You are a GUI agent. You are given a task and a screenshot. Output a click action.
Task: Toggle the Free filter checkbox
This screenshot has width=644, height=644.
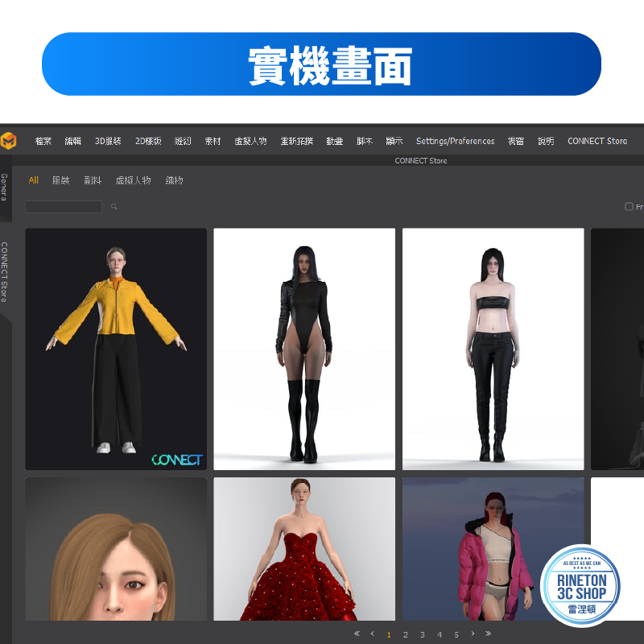tap(630, 207)
